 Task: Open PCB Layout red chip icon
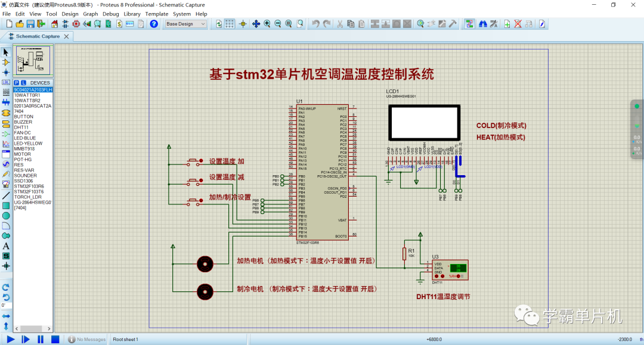point(76,24)
